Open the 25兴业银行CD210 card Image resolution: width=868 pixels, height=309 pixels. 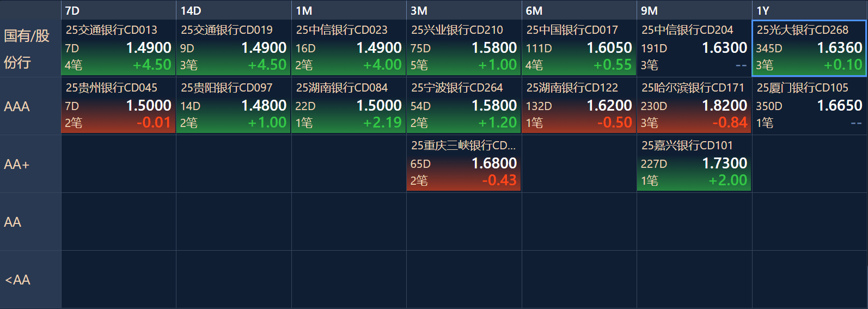[x=464, y=48]
